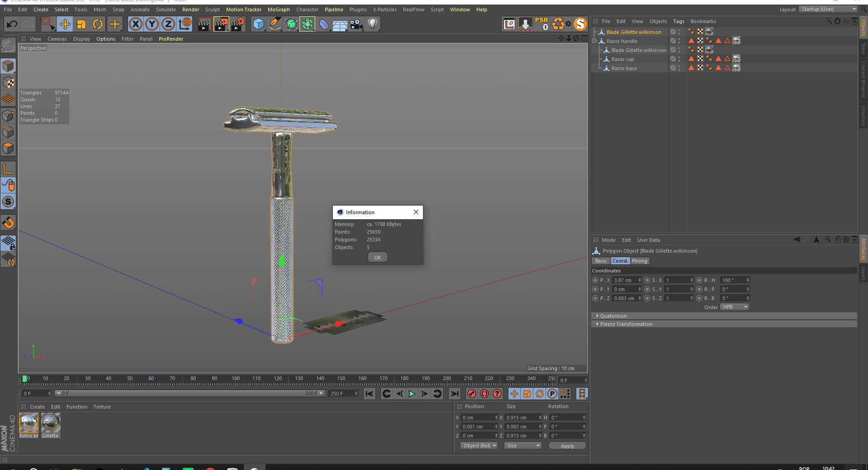Toggle P.X coordinate animation dot

click(x=595, y=280)
